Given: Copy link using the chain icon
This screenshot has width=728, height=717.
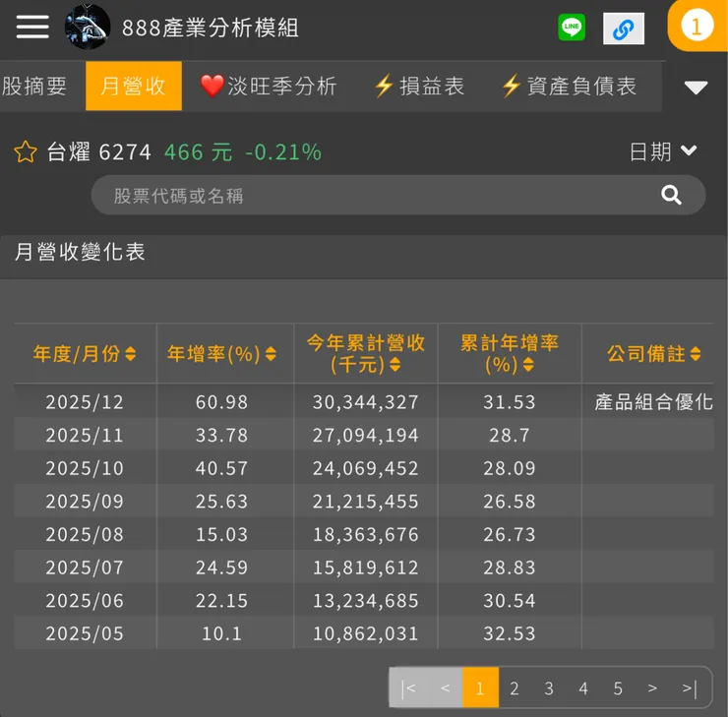Looking at the screenshot, I should [x=623, y=29].
